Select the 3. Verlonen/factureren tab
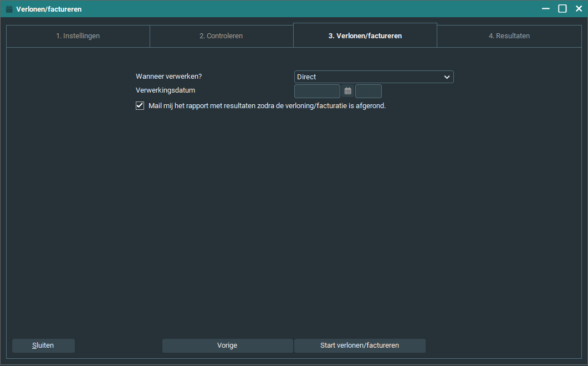This screenshot has height=366, width=588. click(365, 36)
